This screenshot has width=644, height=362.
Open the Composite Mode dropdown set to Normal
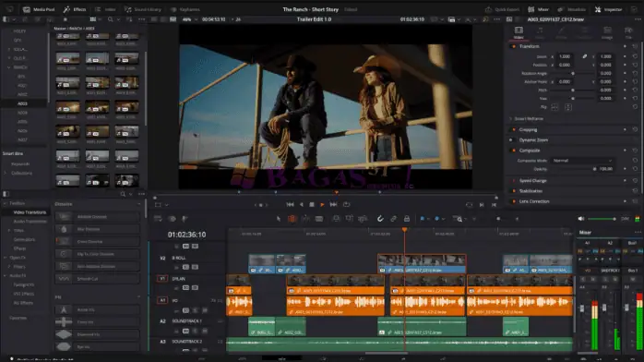[x=582, y=161]
